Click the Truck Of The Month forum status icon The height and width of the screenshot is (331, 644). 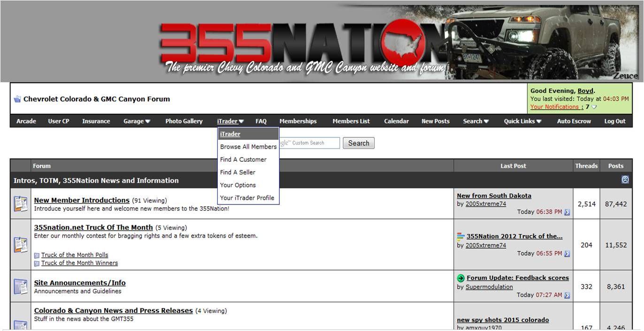click(x=21, y=245)
